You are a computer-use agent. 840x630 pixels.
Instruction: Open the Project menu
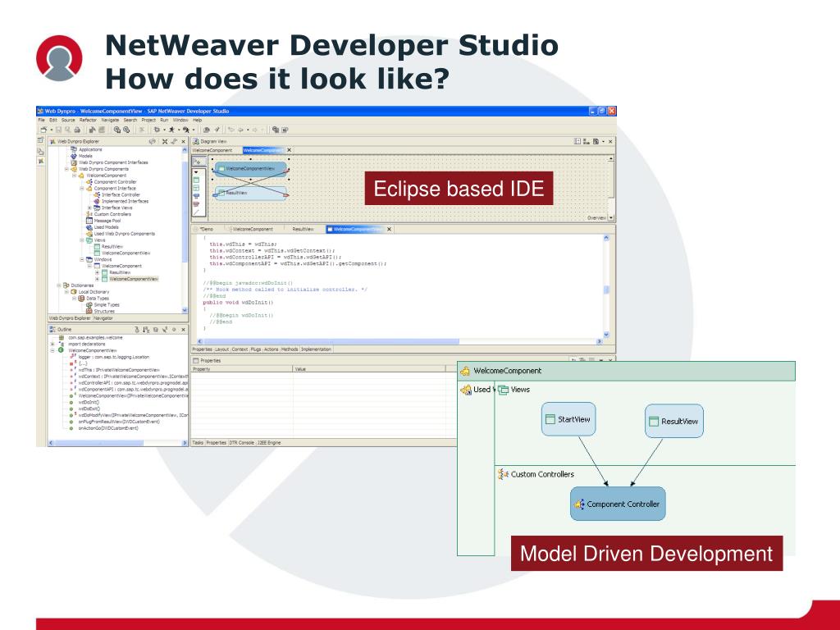tap(148, 120)
